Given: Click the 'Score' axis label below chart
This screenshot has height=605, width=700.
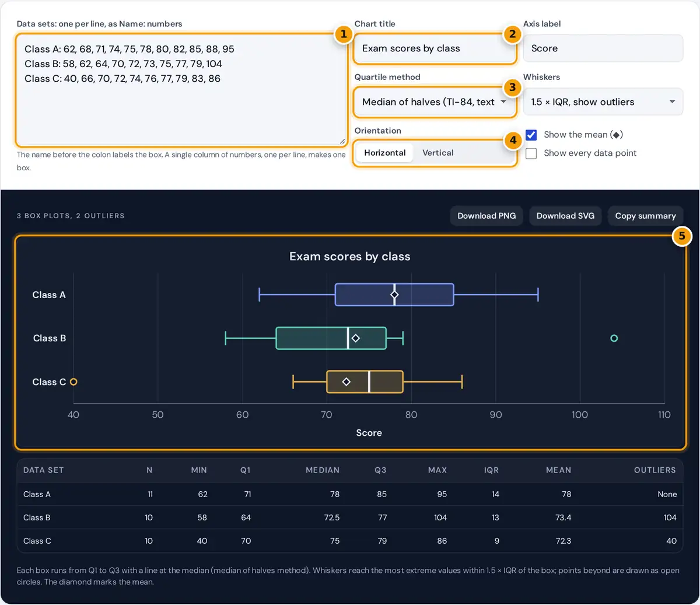Looking at the screenshot, I should tap(369, 433).
